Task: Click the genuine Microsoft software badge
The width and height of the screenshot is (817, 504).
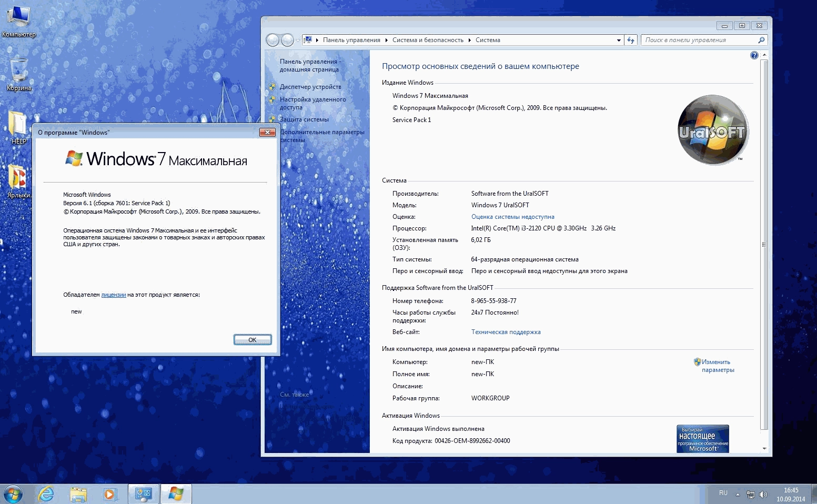Action: (703, 439)
